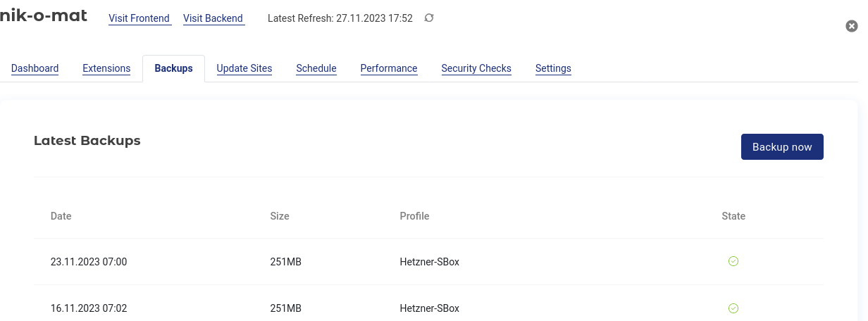868x321 pixels.
Task: Select the Backups tab
Action: tap(173, 68)
